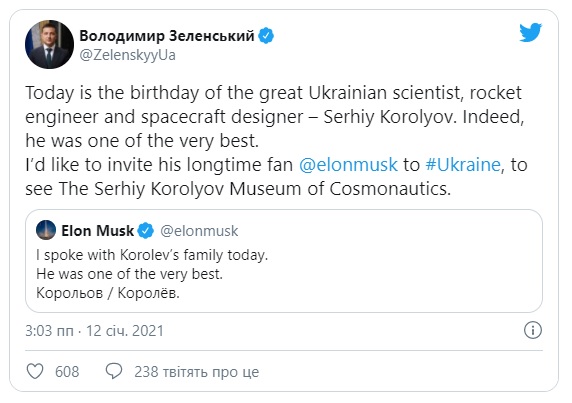Click the tweet info circle icon
Viewport: 572px width, 403px height.
click(x=533, y=330)
